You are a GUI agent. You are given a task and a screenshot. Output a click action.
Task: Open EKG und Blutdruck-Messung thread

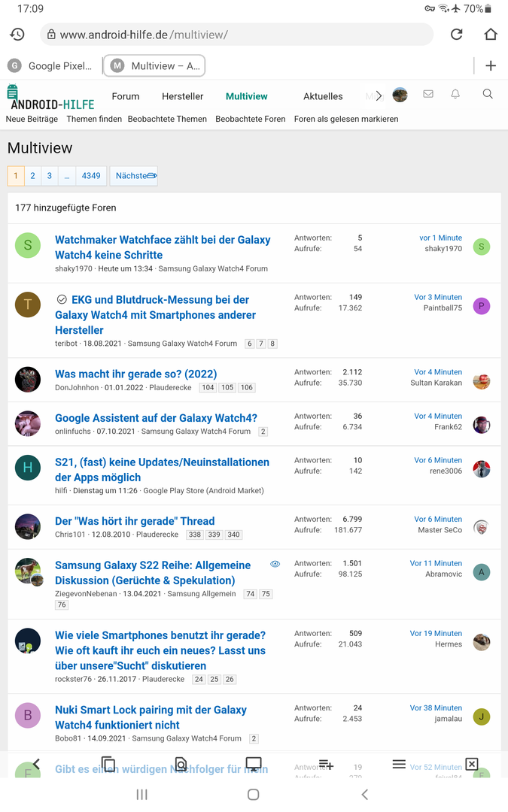(156, 315)
